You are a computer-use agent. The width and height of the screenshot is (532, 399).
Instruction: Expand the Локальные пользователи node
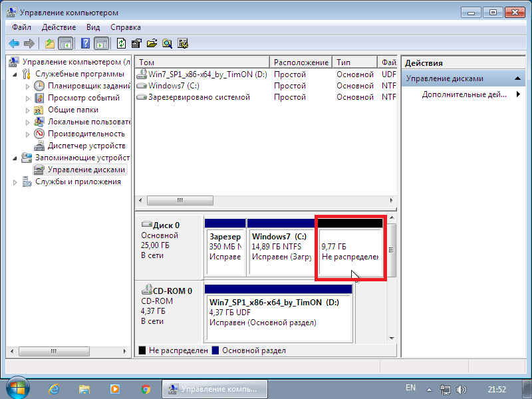pyautogui.click(x=27, y=122)
